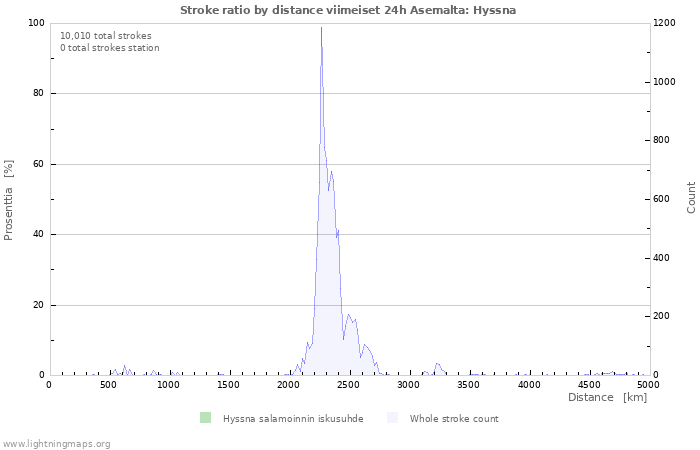This screenshot has width=700, height=450.
Task: Click the lavender Whole stroke count legend swatch
Action: tap(392, 418)
